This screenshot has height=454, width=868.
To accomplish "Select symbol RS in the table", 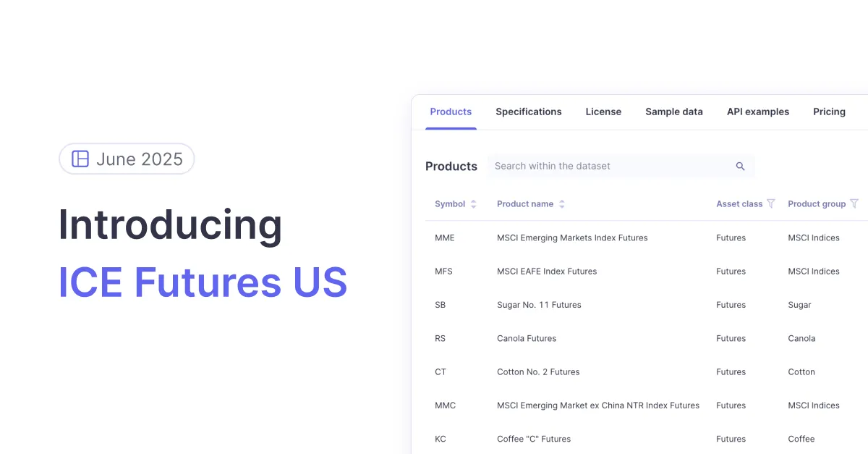I will pos(440,338).
